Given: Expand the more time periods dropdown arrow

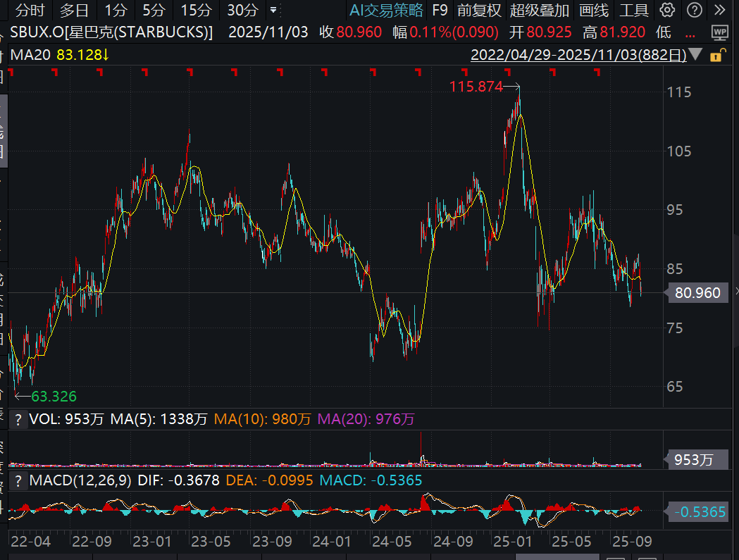Looking at the screenshot, I should [273, 10].
